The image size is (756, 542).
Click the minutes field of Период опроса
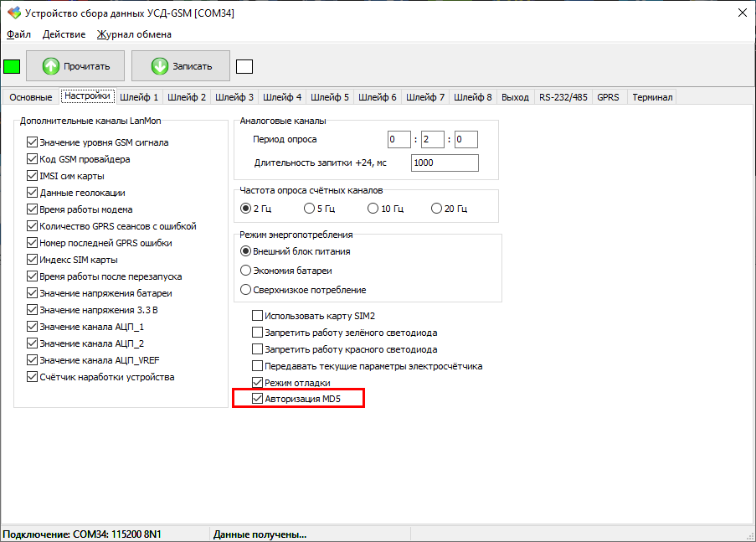pos(433,140)
